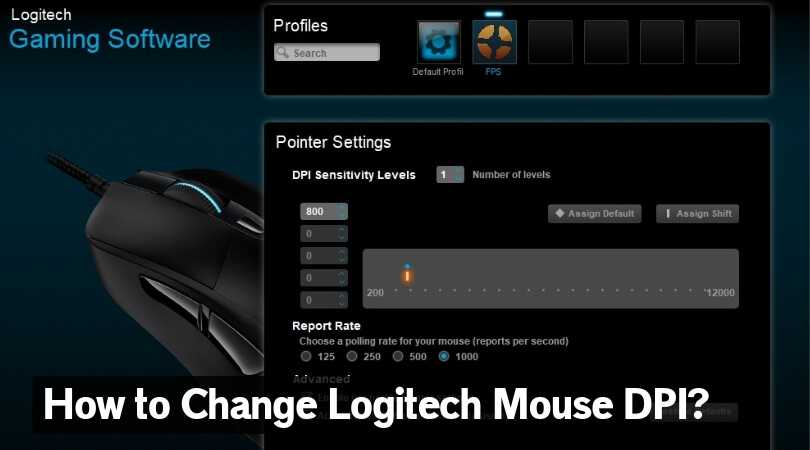Click the search profiles field
The width and height of the screenshot is (810, 450).
click(x=326, y=52)
